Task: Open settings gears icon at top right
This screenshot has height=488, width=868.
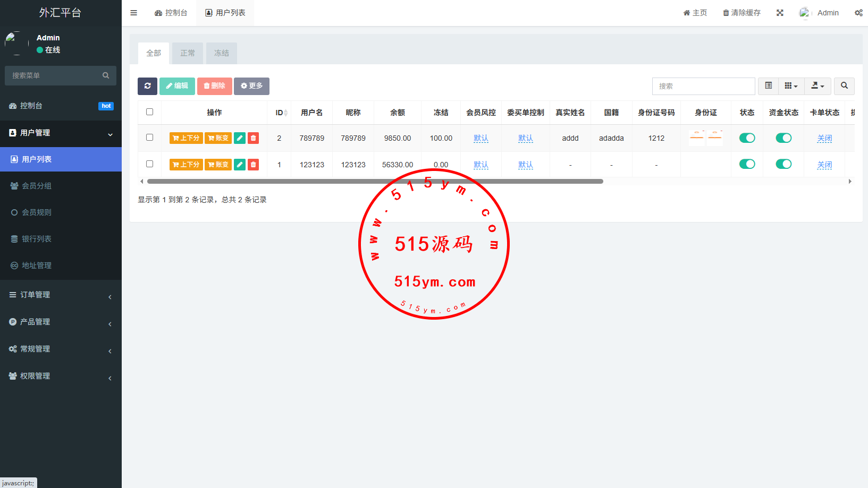Action: 858,13
